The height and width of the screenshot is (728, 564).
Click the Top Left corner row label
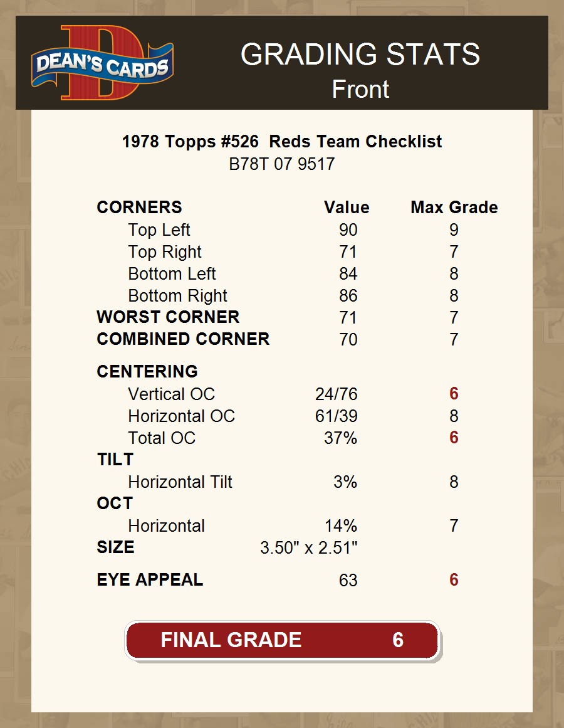pyautogui.click(x=159, y=230)
